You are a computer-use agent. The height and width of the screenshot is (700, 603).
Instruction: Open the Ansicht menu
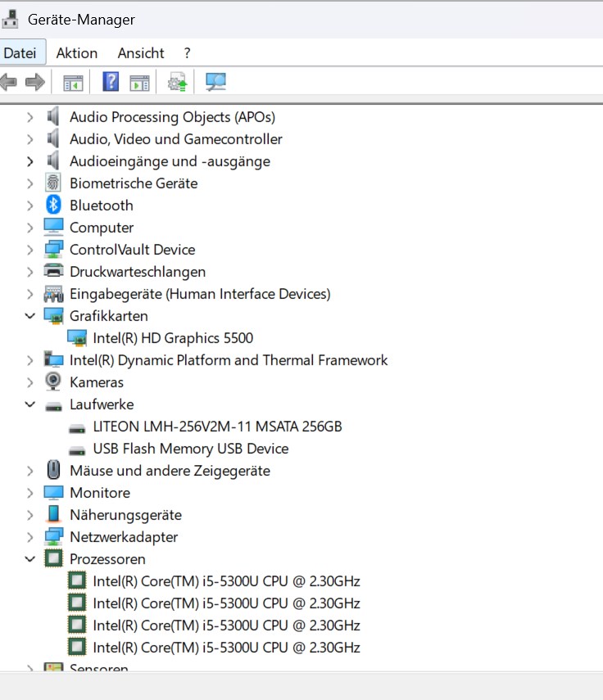tap(141, 52)
